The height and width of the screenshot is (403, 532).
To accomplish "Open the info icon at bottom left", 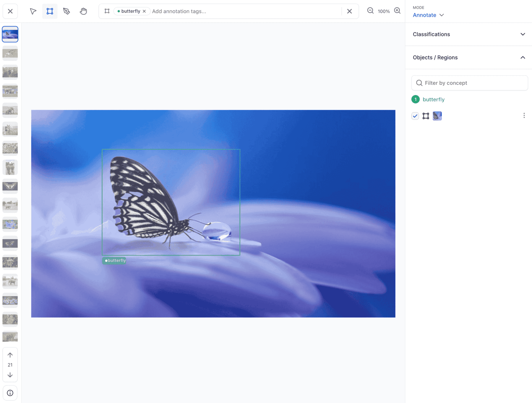I will (x=10, y=393).
